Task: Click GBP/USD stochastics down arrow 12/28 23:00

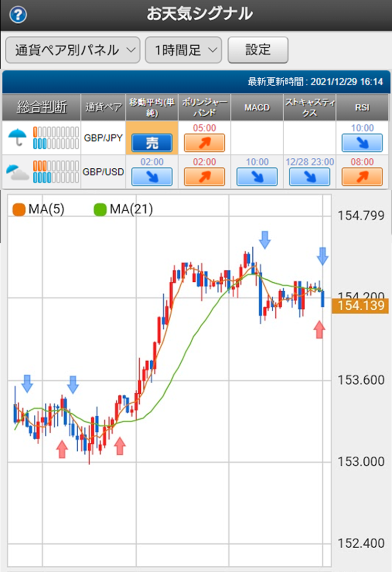Action: 309,177
